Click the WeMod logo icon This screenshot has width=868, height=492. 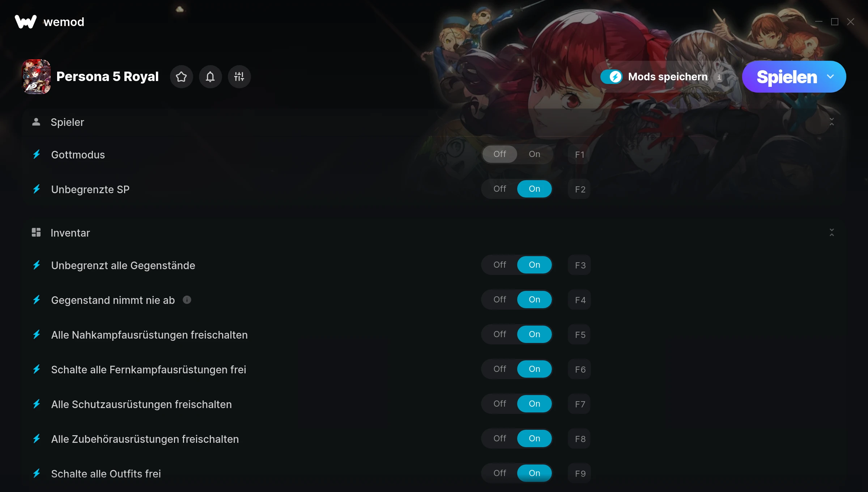coord(26,22)
